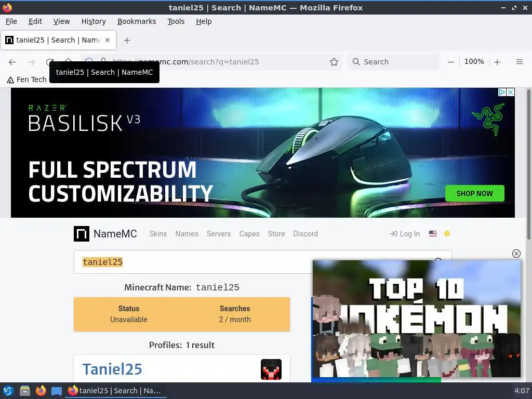Click the page vertical scrollbar

[x=528, y=165]
